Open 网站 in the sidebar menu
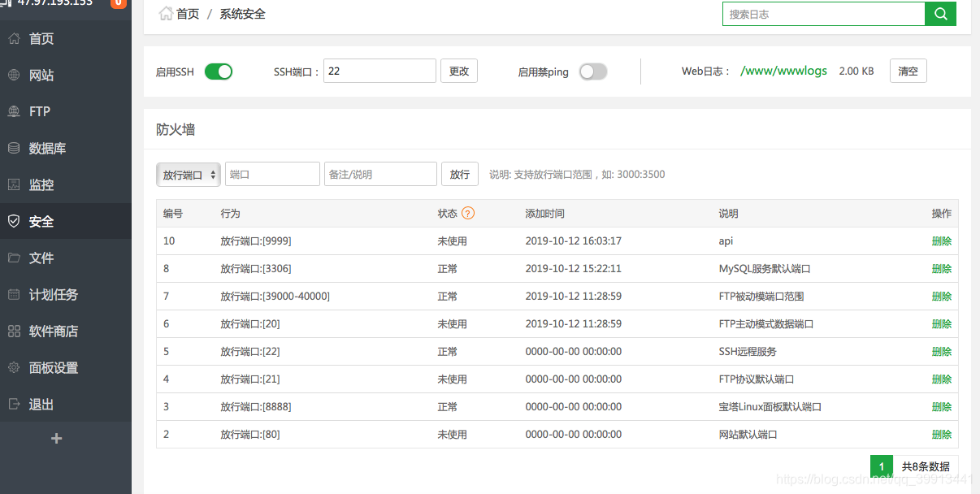Viewport: 980px width, 494px height. coord(41,75)
